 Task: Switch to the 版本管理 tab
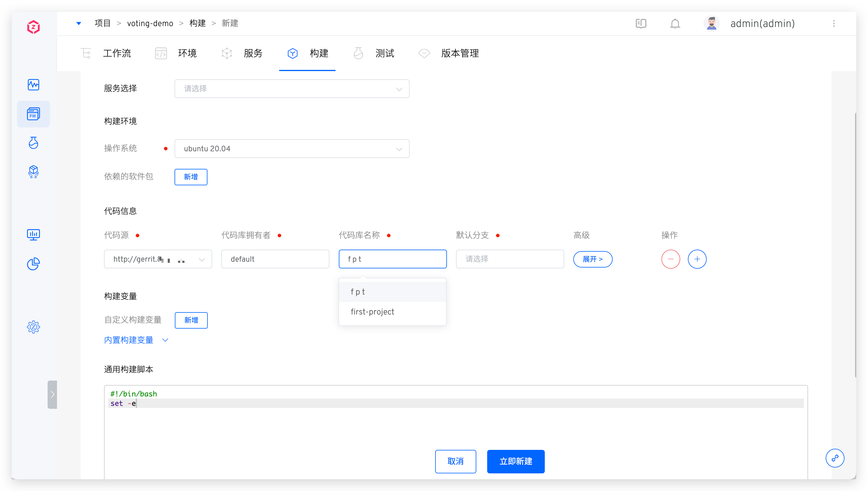[x=460, y=53]
